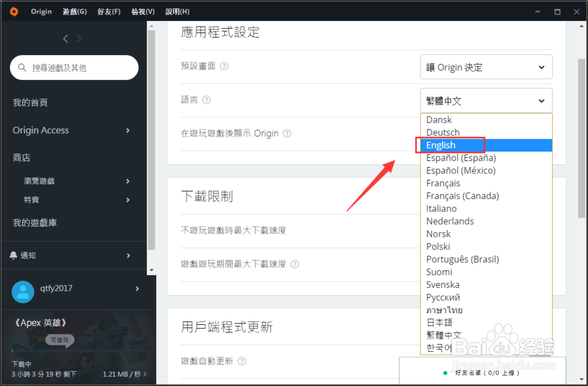Select Español (México) option
Image resolution: width=588 pixels, height=386 pixels.
click(x=486, y=170)
